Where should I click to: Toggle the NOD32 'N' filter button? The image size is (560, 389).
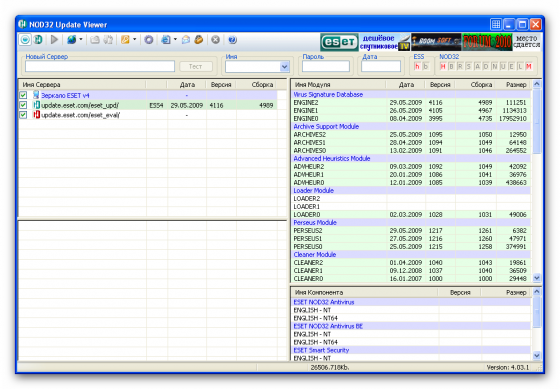tap(494, 66)
